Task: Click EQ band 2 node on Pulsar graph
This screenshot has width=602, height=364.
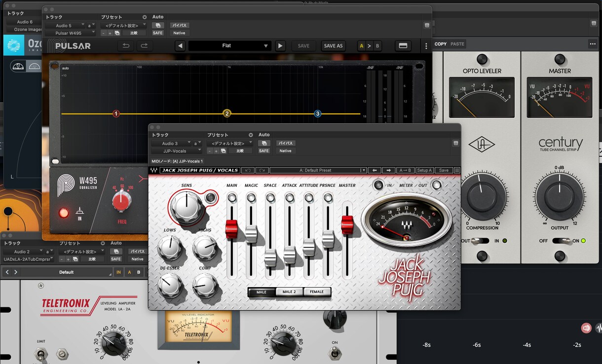Action: (227, 113)
